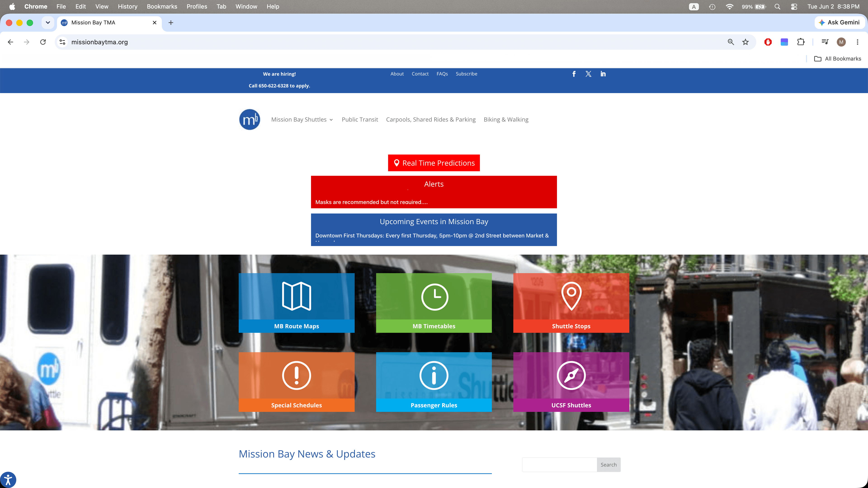
Task: Open the Passenger Rules info tile
Action: 434,382
